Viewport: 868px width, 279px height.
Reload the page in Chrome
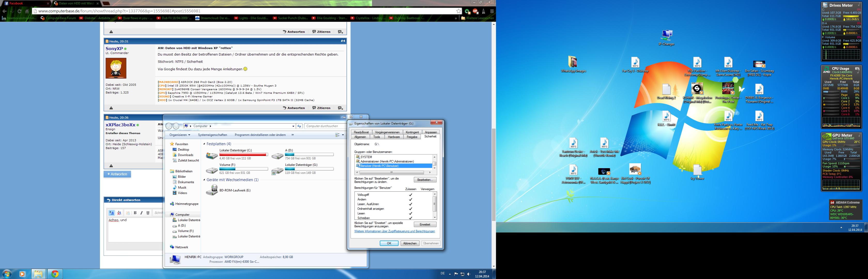click(19, 11)
